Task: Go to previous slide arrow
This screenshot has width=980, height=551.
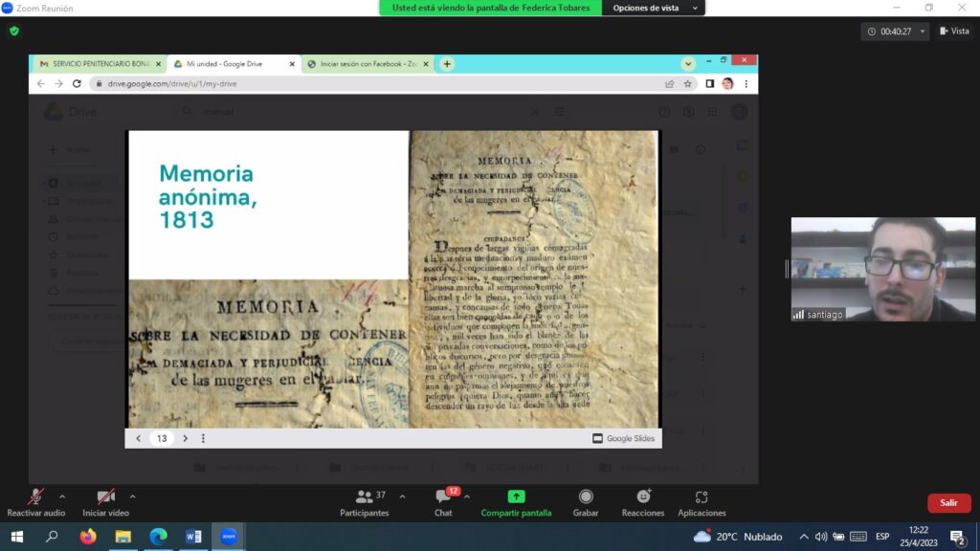Action: point(138,438)
